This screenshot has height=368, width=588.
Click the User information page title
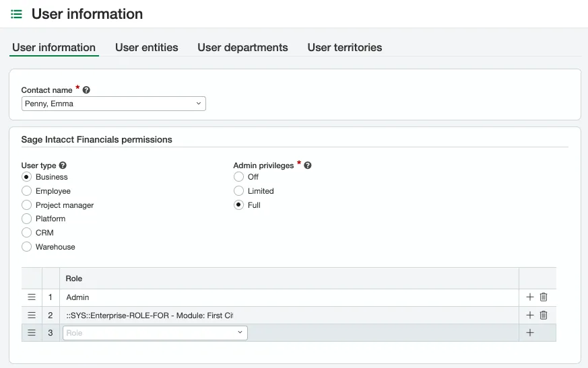(87, 14)
